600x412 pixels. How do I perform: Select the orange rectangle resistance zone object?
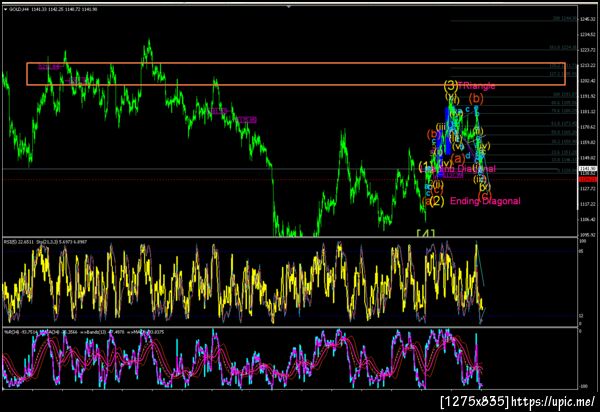click(x=296, y=74)
